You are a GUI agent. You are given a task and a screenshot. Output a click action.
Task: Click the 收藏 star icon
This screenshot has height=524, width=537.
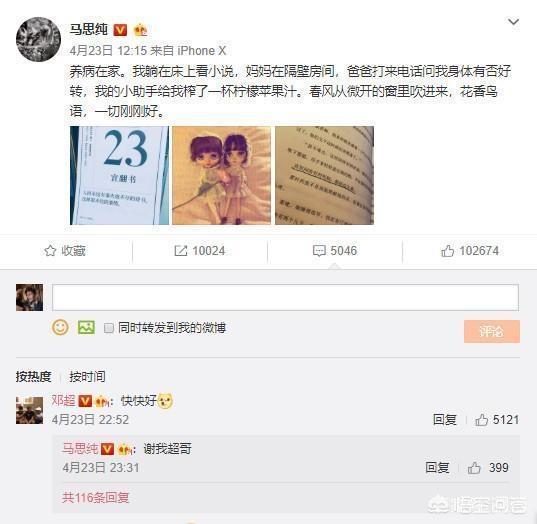[50, 251]
